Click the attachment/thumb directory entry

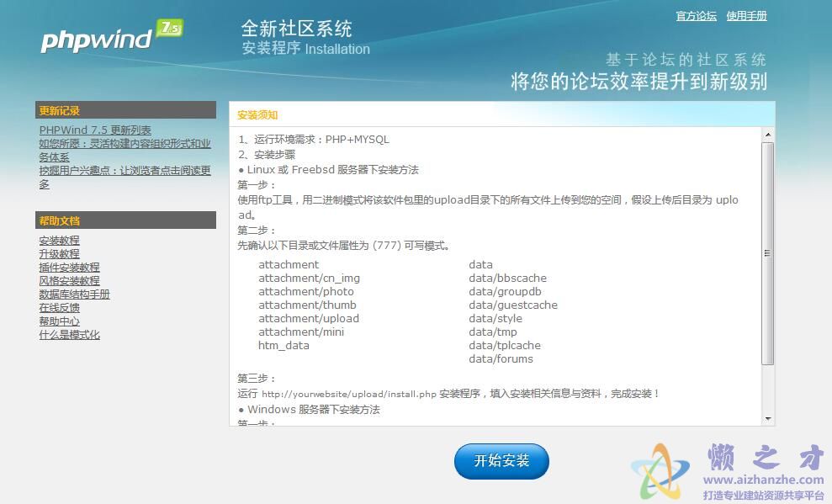tap(307, 305)
